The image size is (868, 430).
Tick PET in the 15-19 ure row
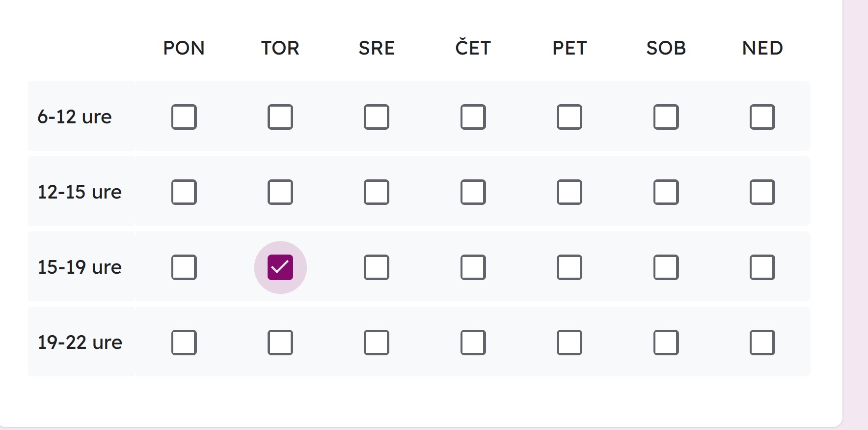pos(570,267)
